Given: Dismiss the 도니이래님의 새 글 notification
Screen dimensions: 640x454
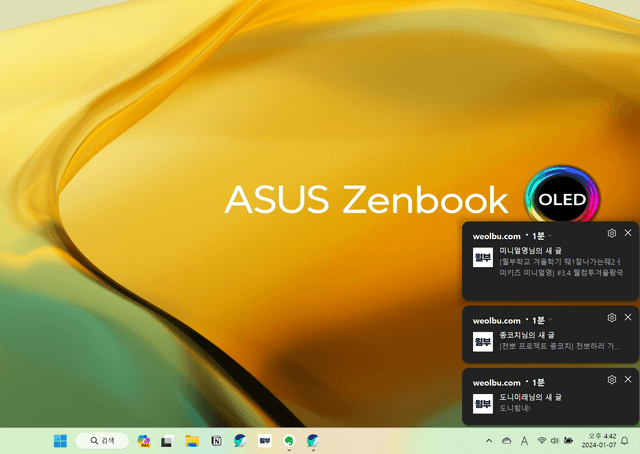Looking at the screenshot, I should (628, 379).
